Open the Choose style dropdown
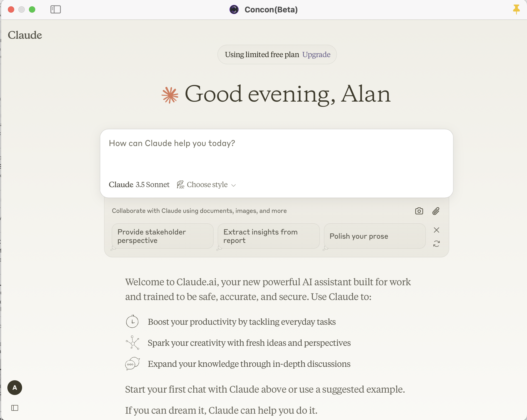 pyautogui.click(x=207, y=185)
